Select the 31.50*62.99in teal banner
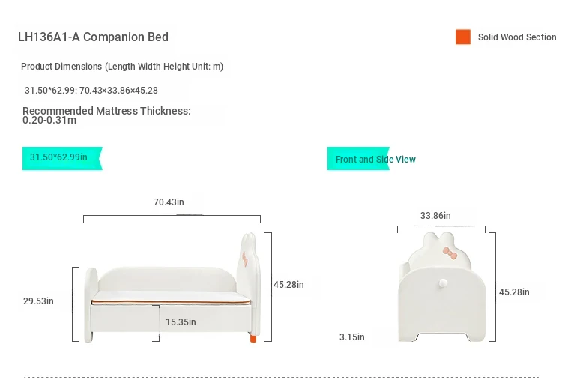This screenshot has height=392, width=562. point(62,158)
